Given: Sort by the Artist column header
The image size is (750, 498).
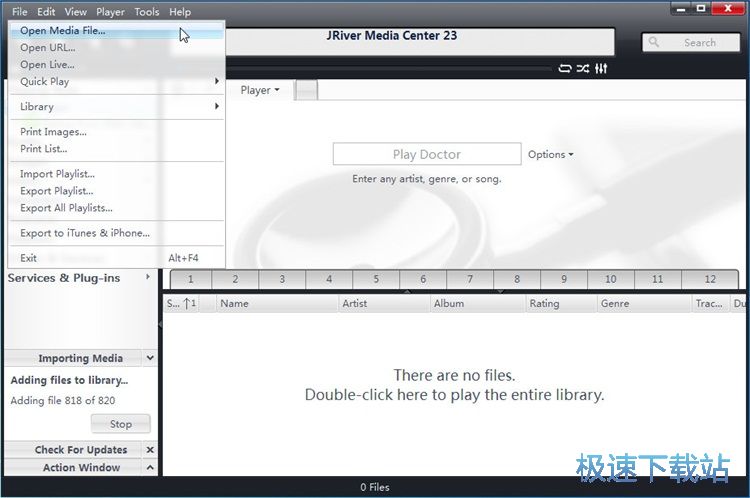Looking at the screenshot, I should pyautogui.click(x=384, y=303).
